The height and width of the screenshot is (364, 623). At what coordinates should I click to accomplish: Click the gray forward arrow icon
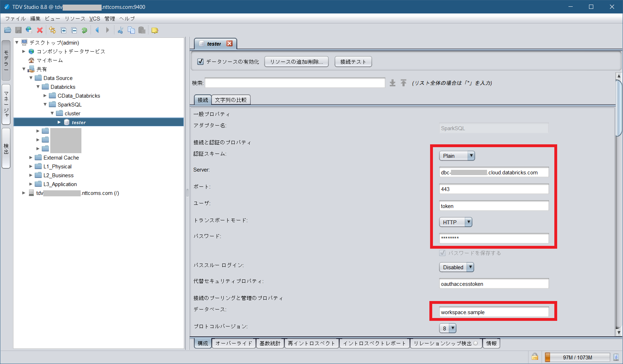click(x=108, y=30)
